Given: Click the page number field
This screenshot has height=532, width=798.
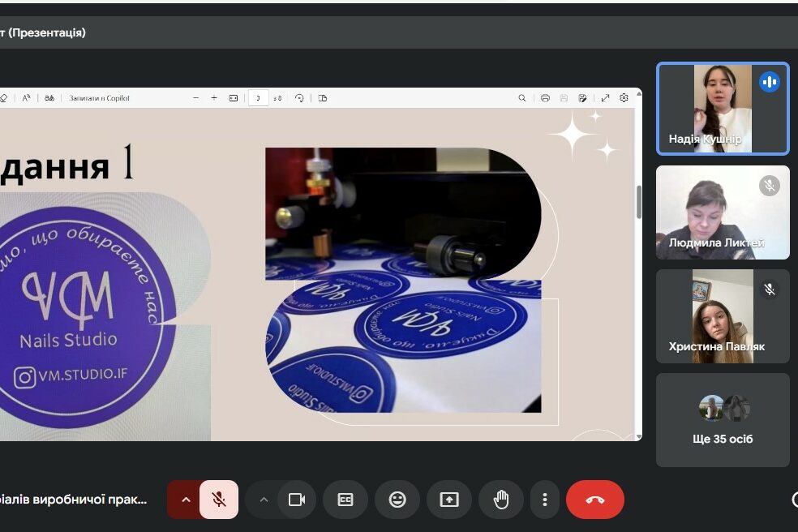Looking at the screenshot, I should click(x=258, y=98).
